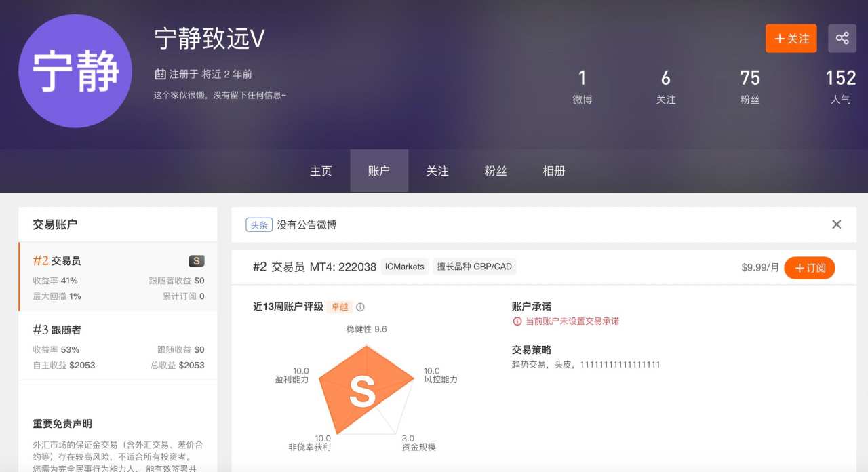The image size is (868, 472).
Task: Click the 宁静 purple avatar
Action: coord(75,71)
